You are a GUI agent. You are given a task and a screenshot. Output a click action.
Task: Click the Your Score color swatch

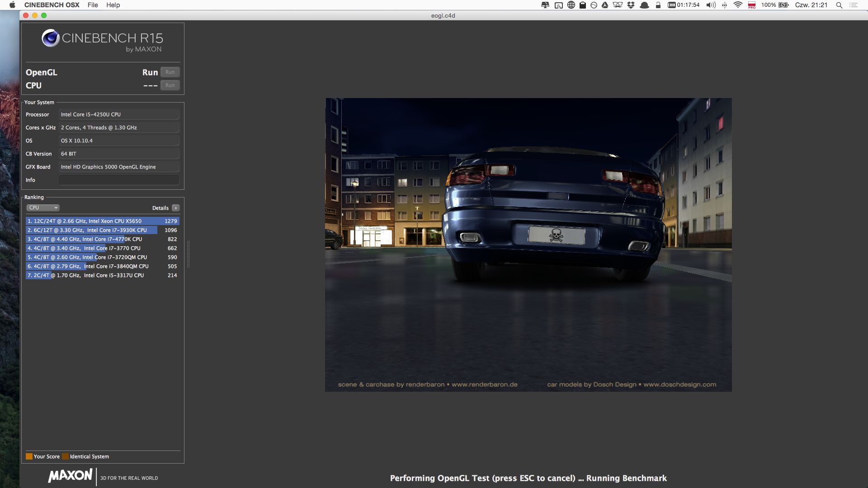click(x=30, y=456)
